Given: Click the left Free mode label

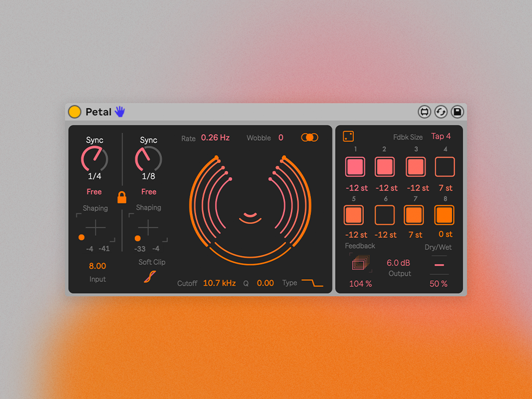Looking at the screenshot, I should [94, 192].
